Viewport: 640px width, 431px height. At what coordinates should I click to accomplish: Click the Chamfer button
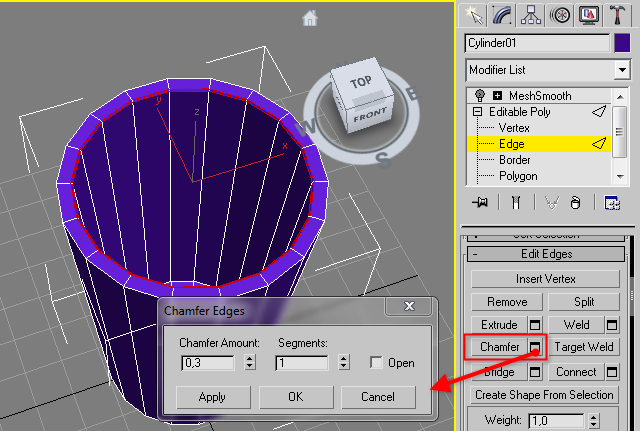[x=499, y=347]
